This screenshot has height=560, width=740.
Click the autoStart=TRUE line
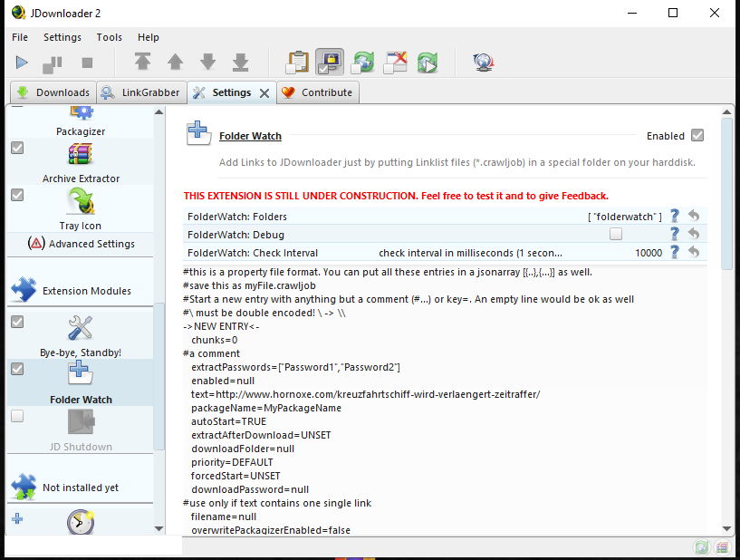point(228,421)
